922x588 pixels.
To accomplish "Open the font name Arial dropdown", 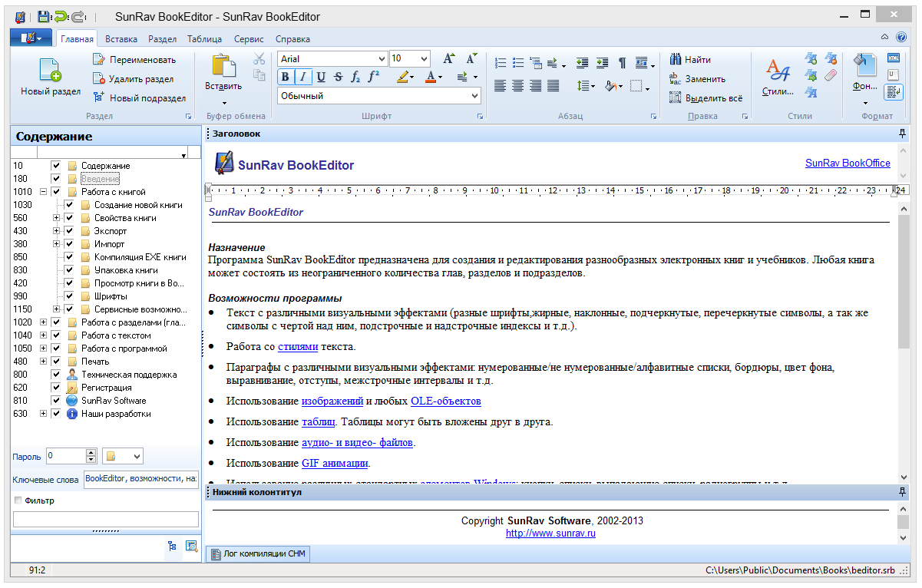I will [x=382, y=59].
